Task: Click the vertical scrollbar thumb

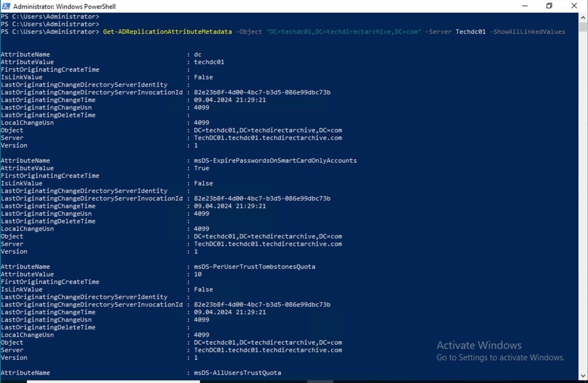Action: click(583, 27)
